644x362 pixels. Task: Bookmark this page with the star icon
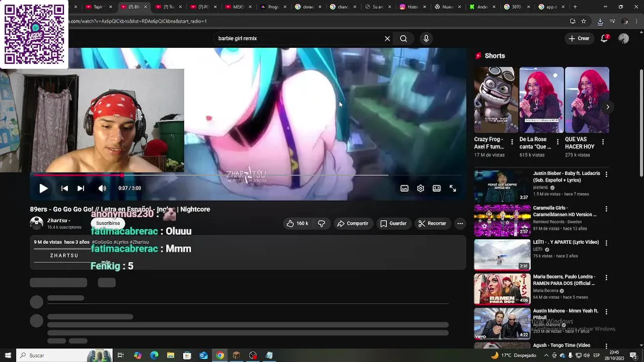(584, 21)
